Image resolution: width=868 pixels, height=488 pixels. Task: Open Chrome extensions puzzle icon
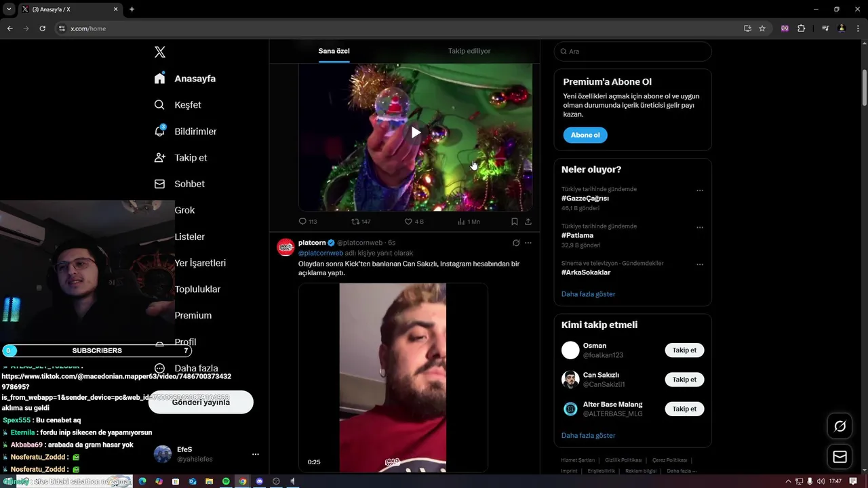click(801, 28)
